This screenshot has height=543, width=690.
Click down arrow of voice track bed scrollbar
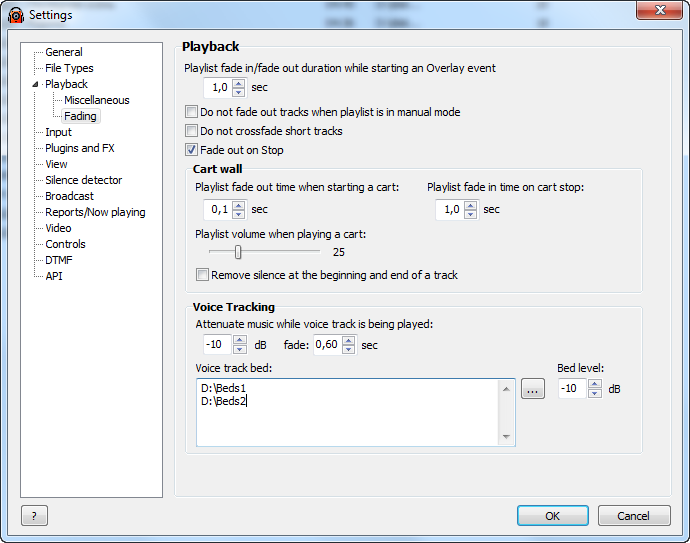coord(506,437)
